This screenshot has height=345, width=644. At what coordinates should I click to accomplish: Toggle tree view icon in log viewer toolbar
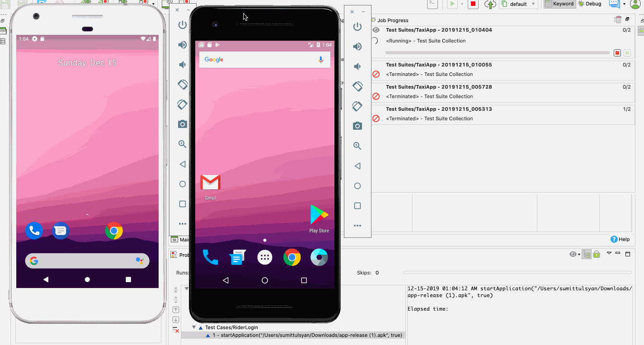pyautogui.click(x=587, y=254)
